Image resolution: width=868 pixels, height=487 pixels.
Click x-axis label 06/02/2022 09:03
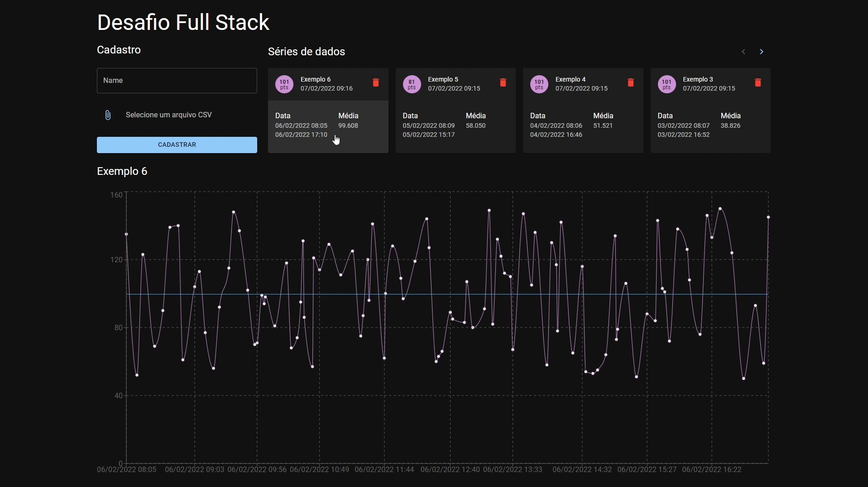tap(195, 470)
